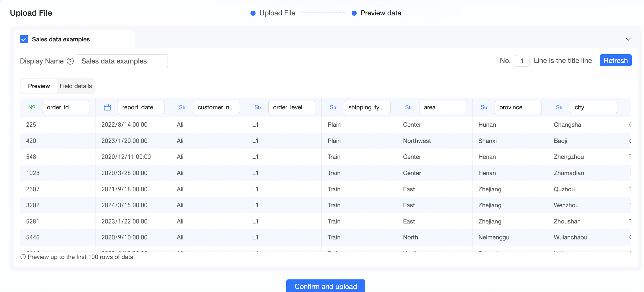Click the number type icon for order_id

32,107
